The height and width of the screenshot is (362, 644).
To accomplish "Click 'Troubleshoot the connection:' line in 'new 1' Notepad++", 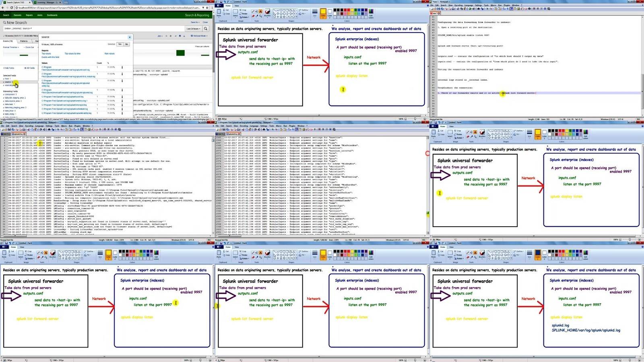I will tap(455, 87).
